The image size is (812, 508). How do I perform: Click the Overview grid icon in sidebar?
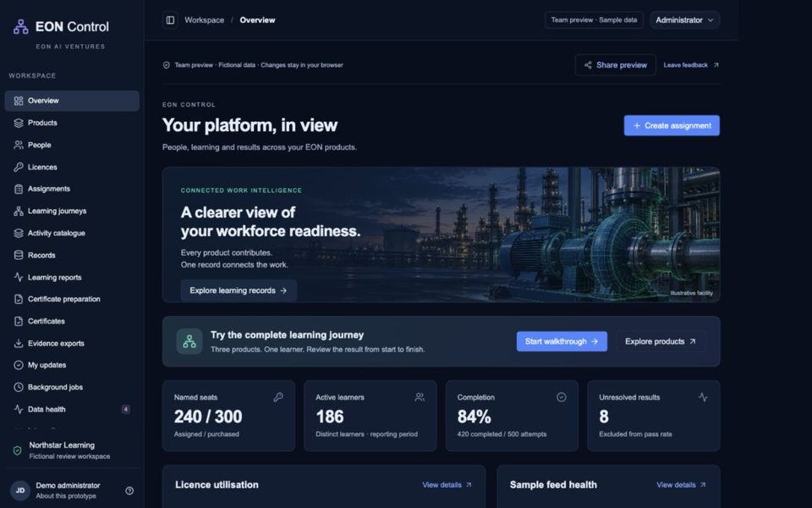click(x=19, y=101)
